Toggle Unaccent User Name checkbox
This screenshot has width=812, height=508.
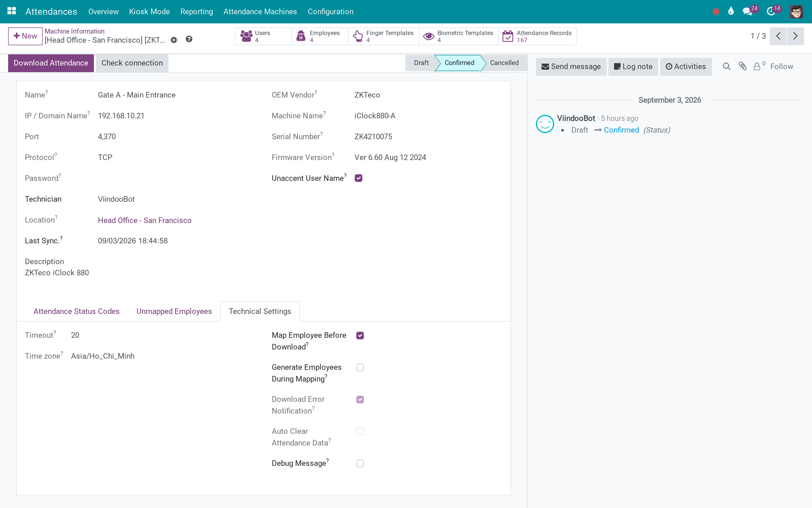pyautogui.click(x=358, y=178)
